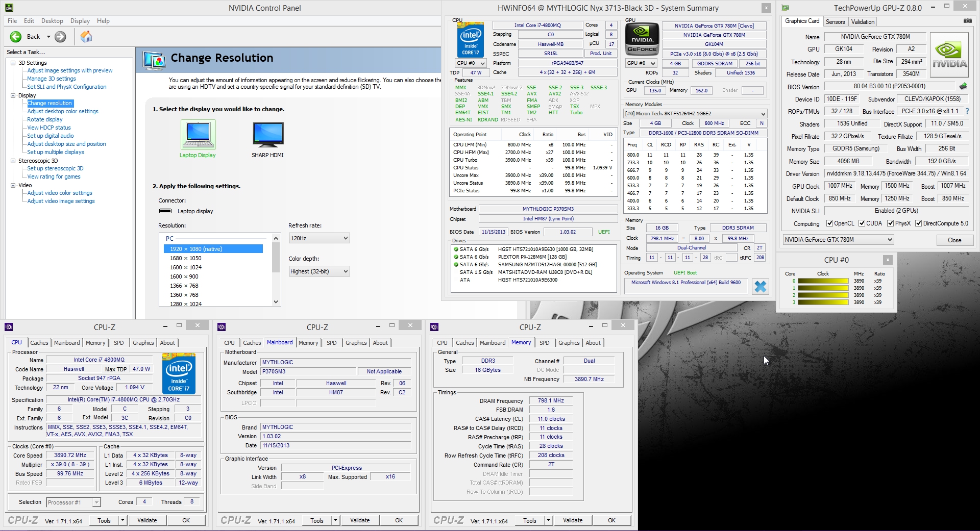
Task: Select the SHARP HDMI monitor icon
Action: click(x=268, y=135)
